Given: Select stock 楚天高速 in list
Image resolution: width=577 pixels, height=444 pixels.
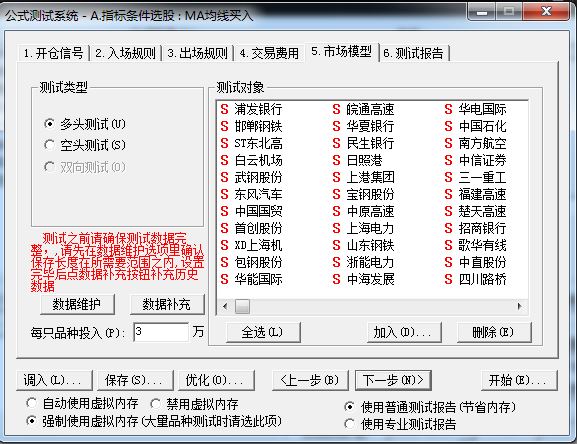Looking at the screenshot, I should pos(482,211).
